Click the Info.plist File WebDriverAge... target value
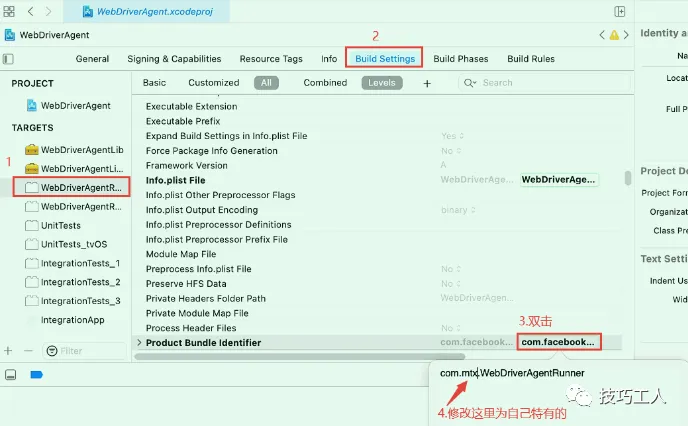The width and height of the screenshot is (688, 426). pyautogui.click(x=559, y=179)
